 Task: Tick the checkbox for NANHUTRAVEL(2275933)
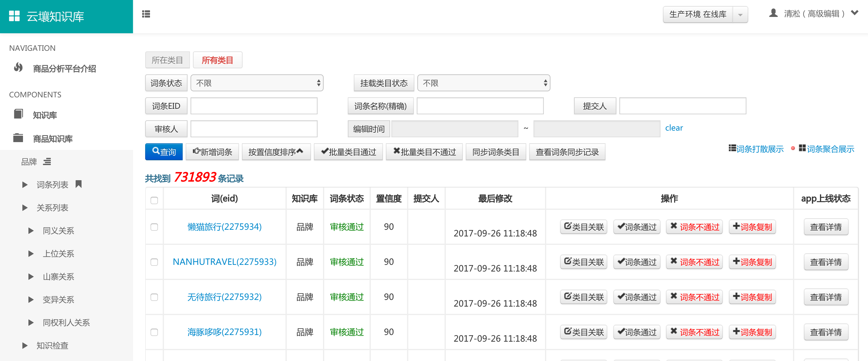pos(154,262)
